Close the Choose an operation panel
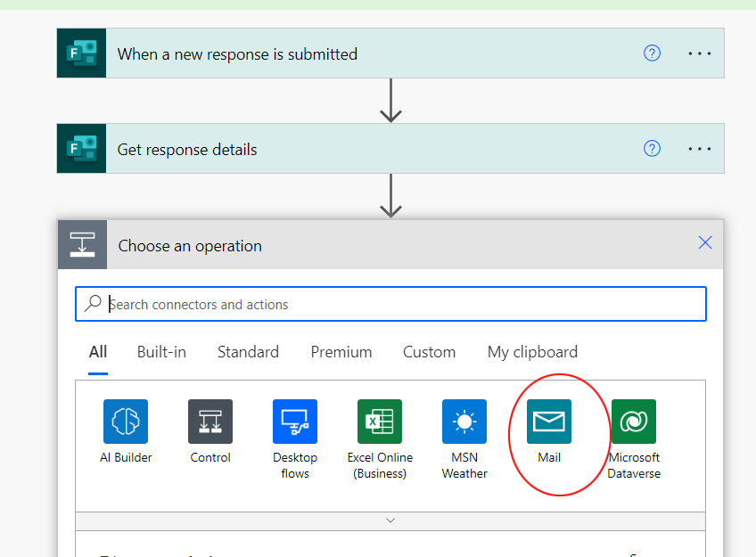Screen dimensions: 756x557 [x=705, y=243]
